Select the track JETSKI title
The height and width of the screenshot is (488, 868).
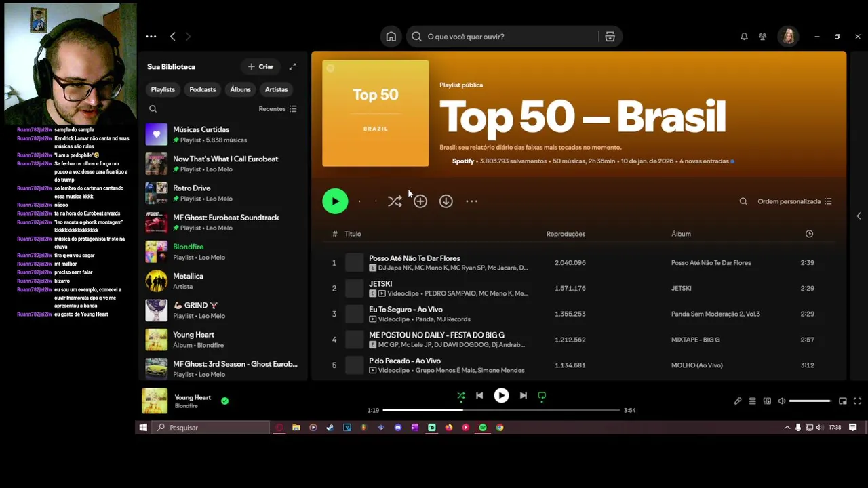pos(380,284)
